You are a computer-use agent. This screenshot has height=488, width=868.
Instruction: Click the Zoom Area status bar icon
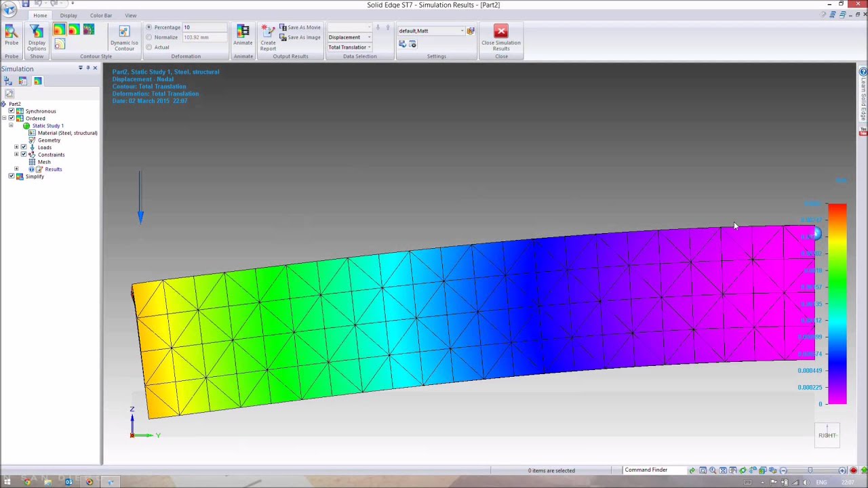click(703, 470)
